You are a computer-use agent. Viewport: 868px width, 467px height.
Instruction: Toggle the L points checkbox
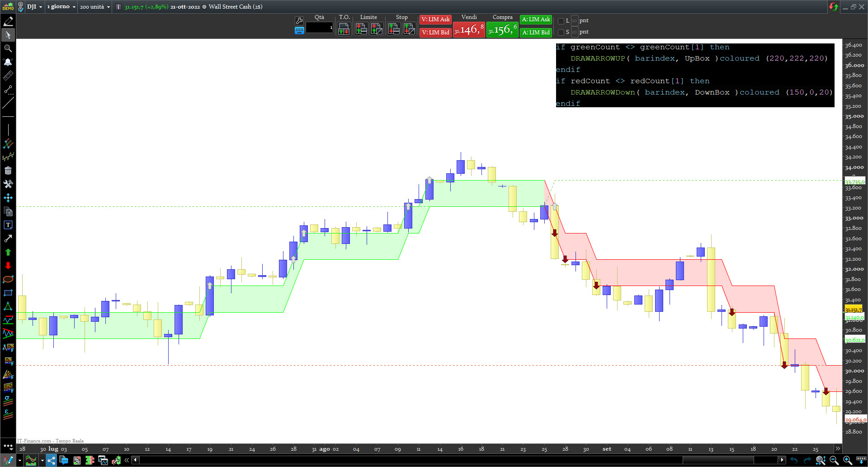[x=561, y=21]
